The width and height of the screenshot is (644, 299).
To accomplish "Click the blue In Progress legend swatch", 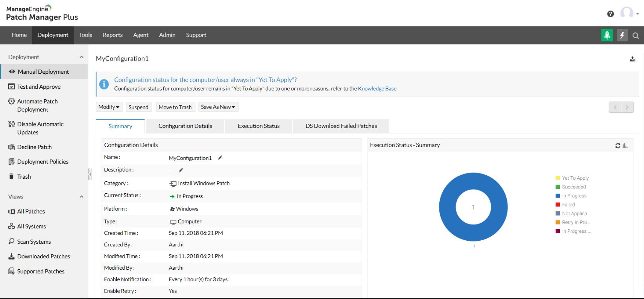I will pos(558,196).
